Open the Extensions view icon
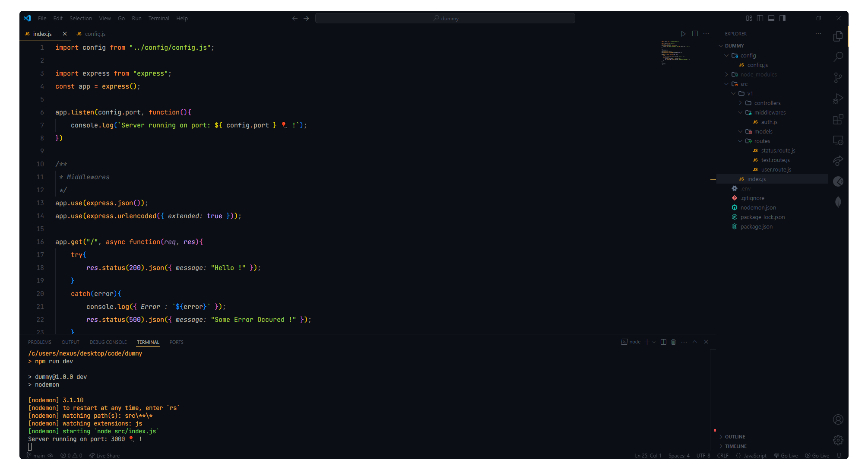The image size is (868, 470). [838, 119]
